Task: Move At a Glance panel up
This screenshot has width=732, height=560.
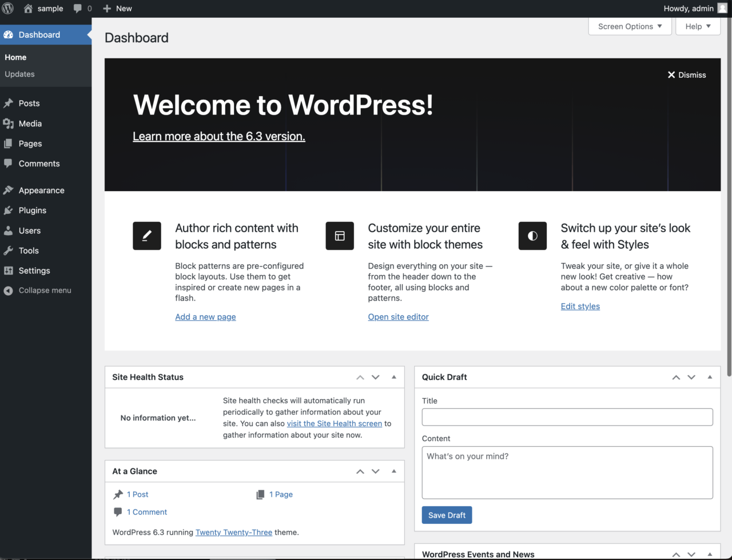Action: tap(360, 471)
